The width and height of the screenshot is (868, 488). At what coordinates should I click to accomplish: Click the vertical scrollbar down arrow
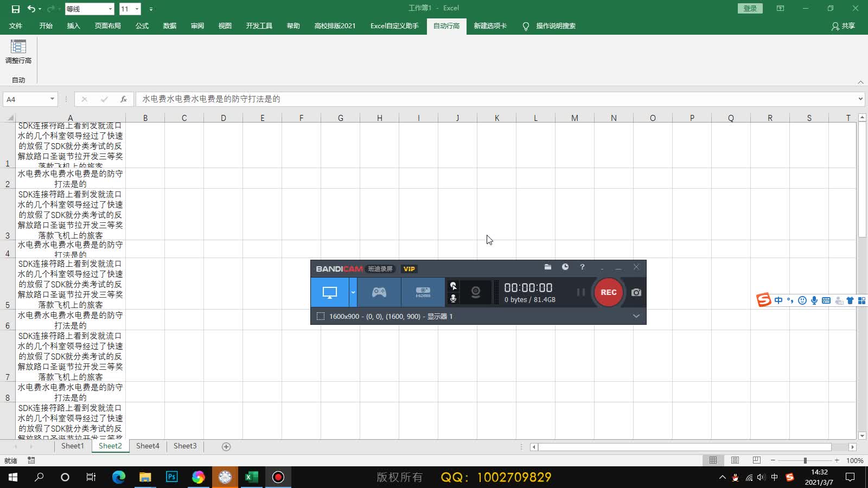(862, 435)
